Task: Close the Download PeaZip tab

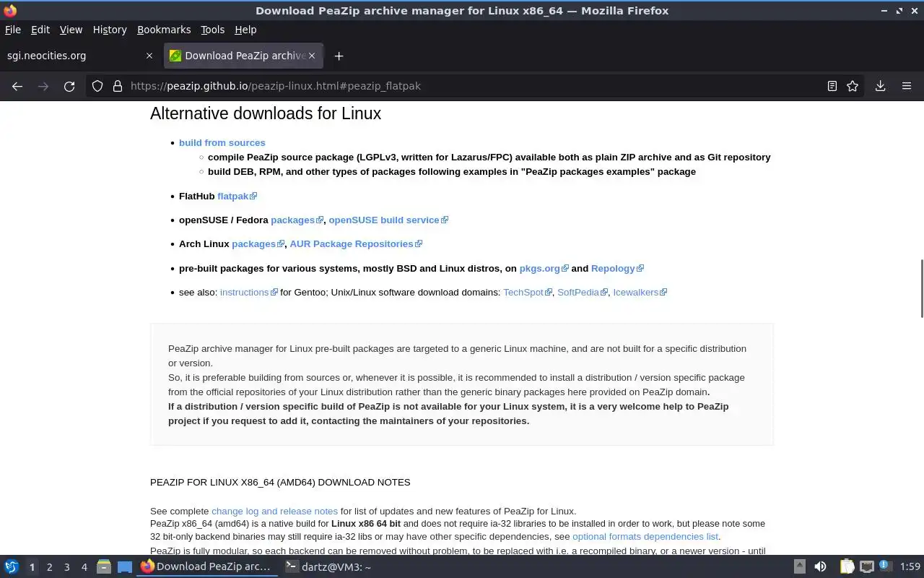Action: [312, 56]
